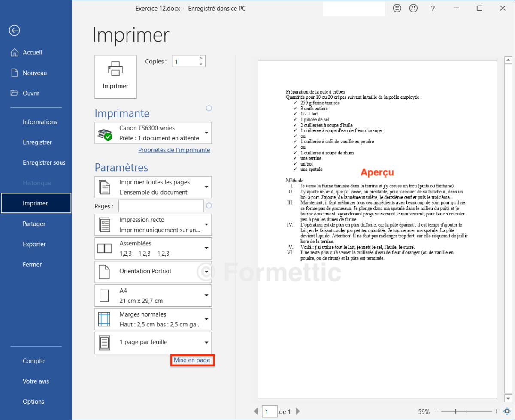The width and height of the screenshot is (515, 420).
Task: Click the printer info icon beside Imprimante
Action: tap(209, 108)
